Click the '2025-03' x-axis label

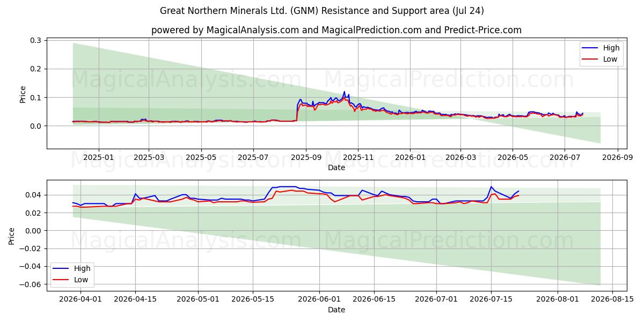click(148, 158)
